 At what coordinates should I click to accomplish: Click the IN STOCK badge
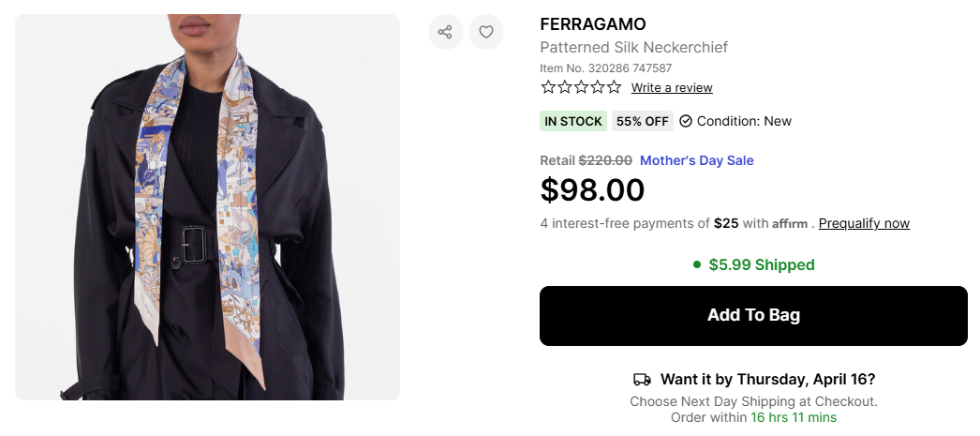pos(573,121)
